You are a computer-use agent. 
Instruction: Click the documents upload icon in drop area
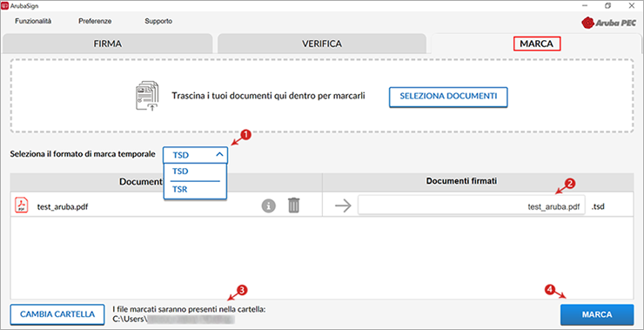[147, 96]
